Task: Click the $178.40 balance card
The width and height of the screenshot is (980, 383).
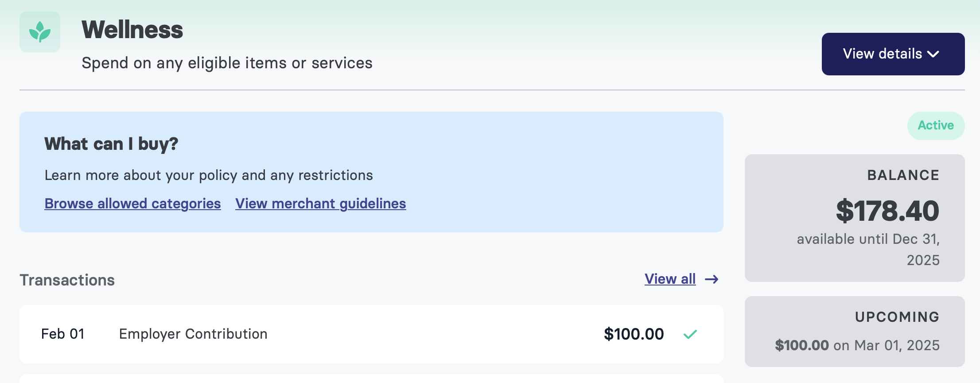Action: (x=854, y=218)
